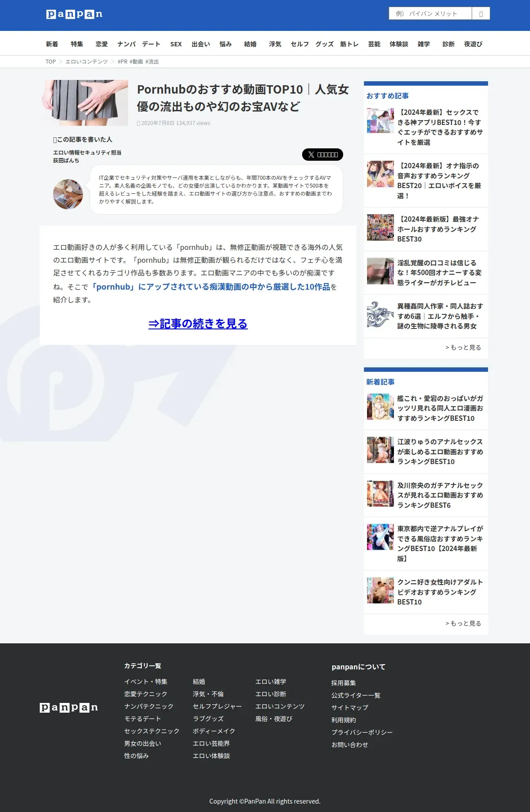Open the 芸能 menu item
The height and width of the screenshot is (812, 530).
(374, 44)
